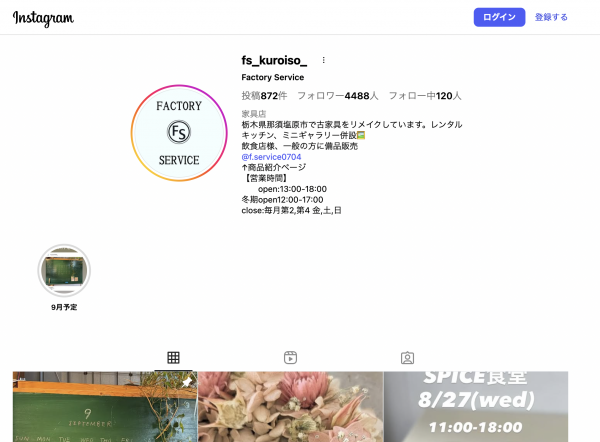Click the 9月予定 highlight label text
600x442 pixels.
pos(64,307)
